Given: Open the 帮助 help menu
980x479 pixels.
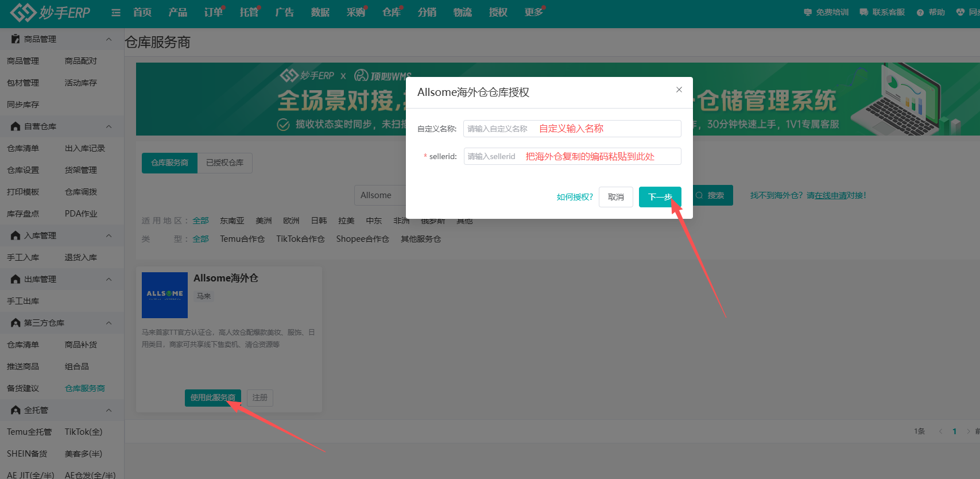Looking at the screenshot, I should tap(931, 12).
